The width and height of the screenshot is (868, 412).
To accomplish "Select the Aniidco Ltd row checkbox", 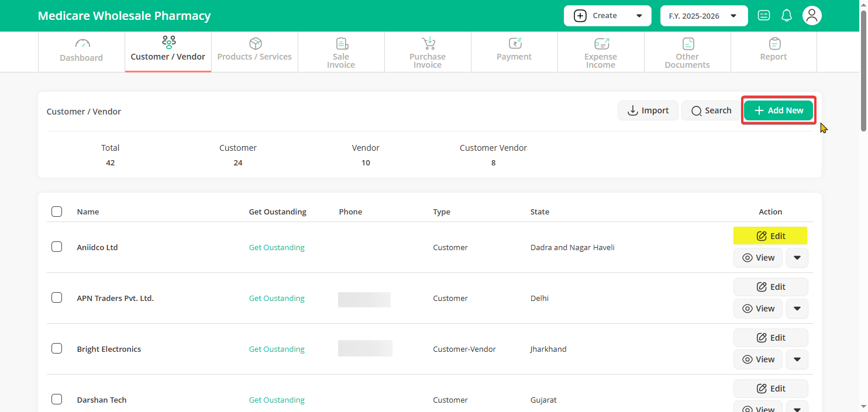I will (x=57, y=247).
